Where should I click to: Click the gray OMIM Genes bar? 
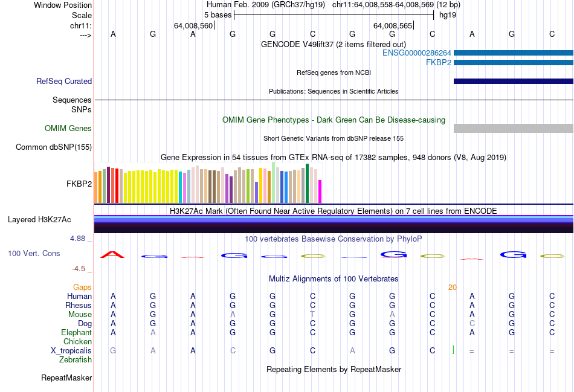[x=513, y=128]
